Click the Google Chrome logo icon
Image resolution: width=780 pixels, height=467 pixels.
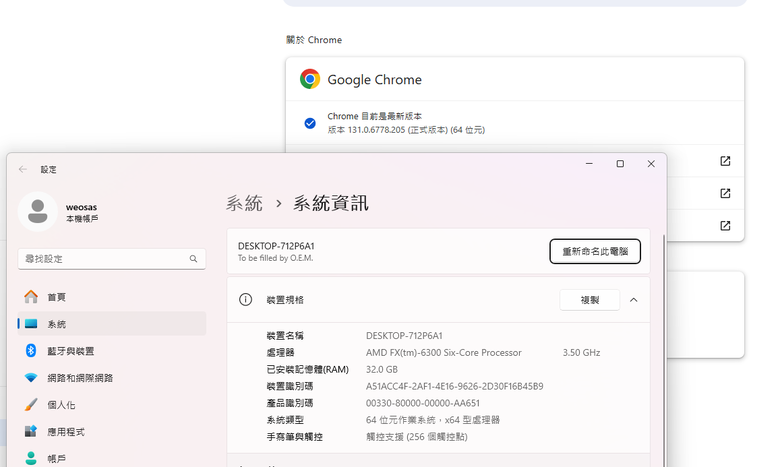point(309,79)
